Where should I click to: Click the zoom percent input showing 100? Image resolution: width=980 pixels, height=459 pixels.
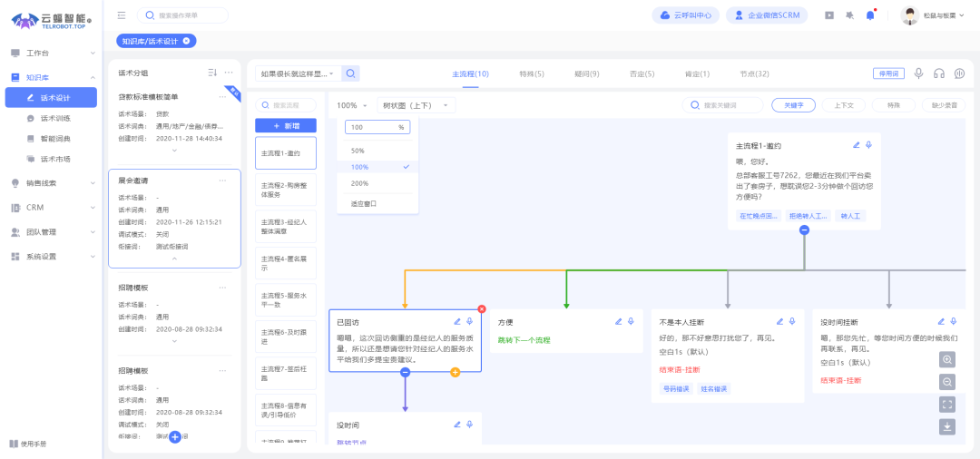point(377,127)
